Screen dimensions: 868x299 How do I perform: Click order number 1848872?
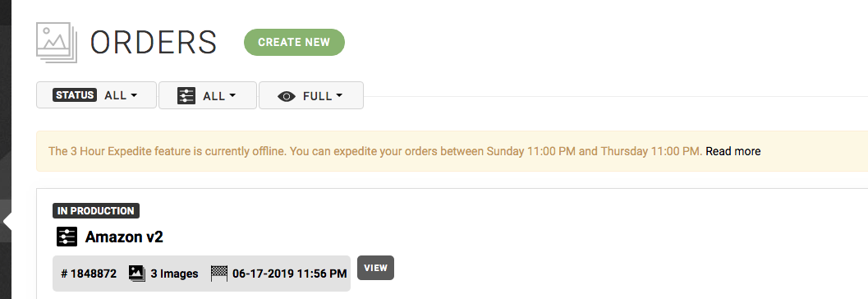(x=89, y=274)
